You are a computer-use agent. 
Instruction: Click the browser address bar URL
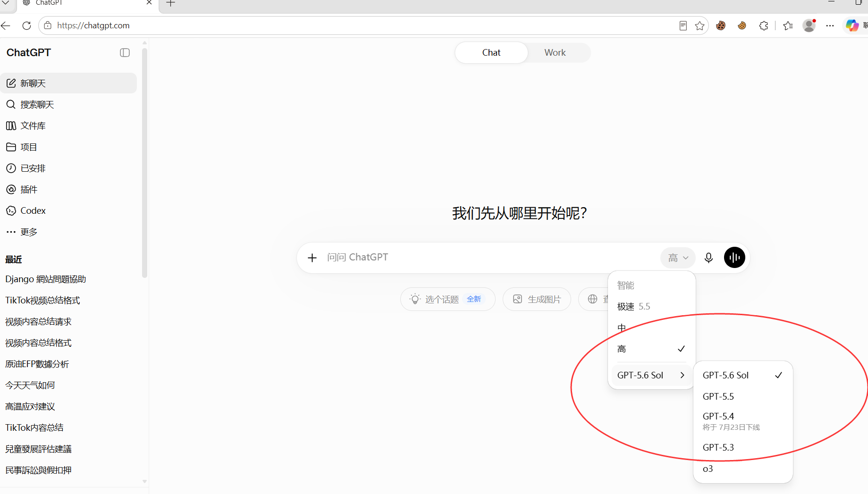pyautogui.click(x=93, y=25)
